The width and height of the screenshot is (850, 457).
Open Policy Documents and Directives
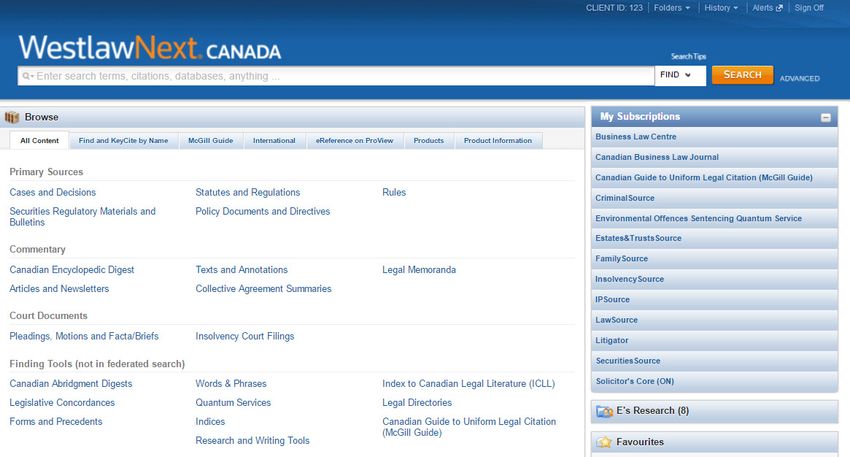[x=262, y=211]
